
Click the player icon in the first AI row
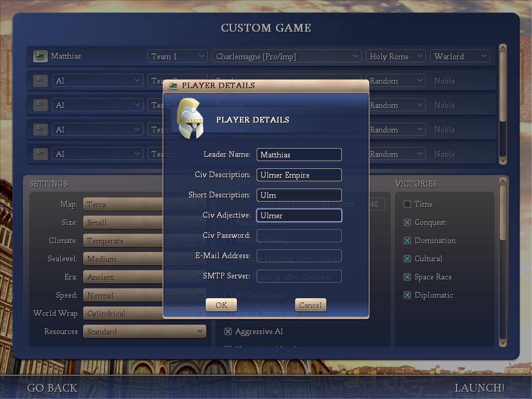click(40, 81)
